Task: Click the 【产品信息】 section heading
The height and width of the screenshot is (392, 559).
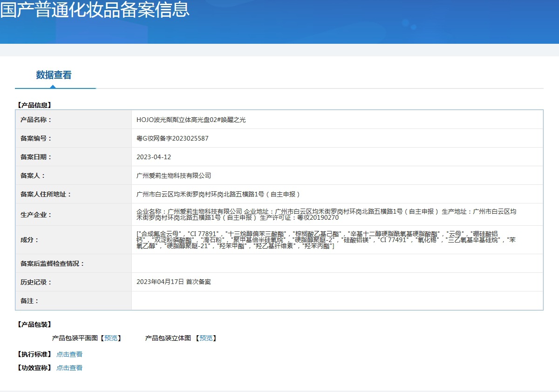Action: [34, 105]
